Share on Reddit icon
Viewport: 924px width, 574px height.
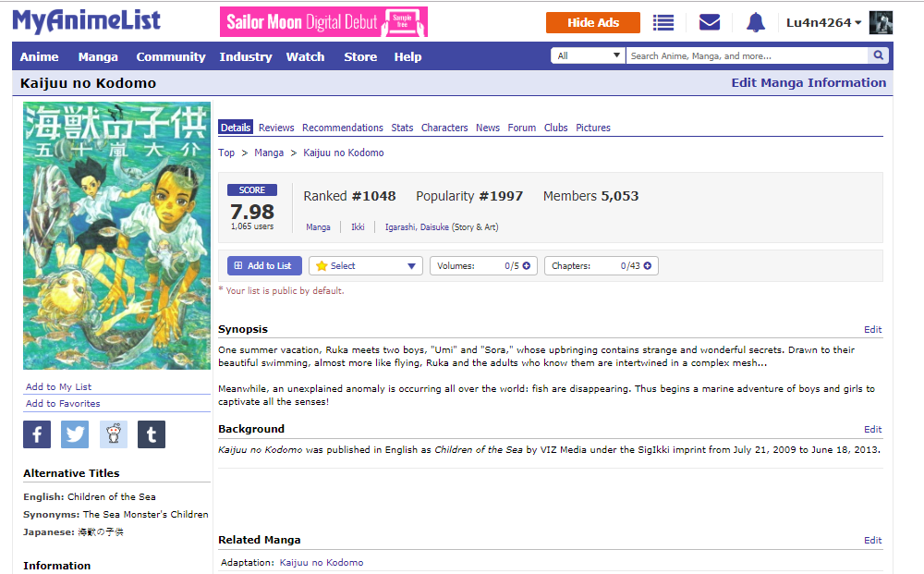click(114, 434)
